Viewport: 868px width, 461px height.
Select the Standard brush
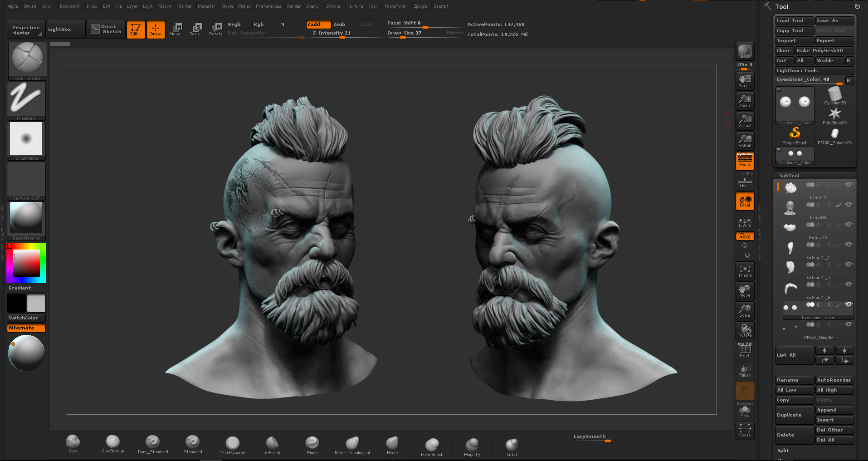point(193,444)
